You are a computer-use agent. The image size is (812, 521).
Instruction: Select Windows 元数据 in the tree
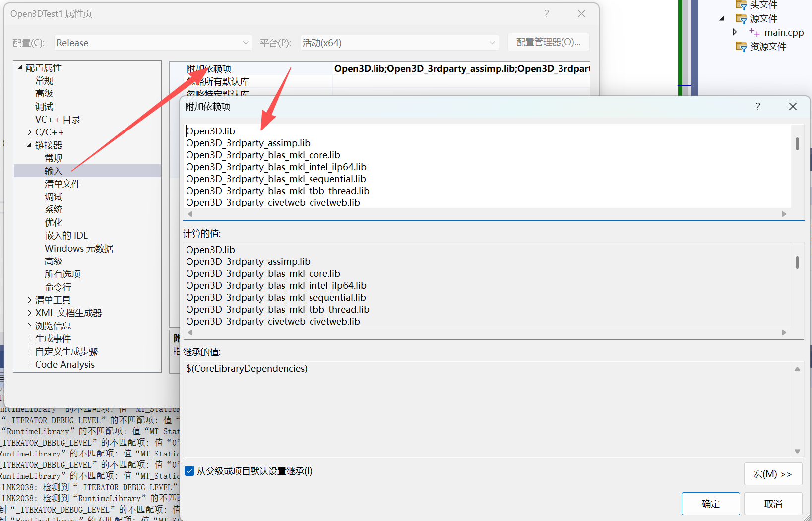[x=79, y=249]
